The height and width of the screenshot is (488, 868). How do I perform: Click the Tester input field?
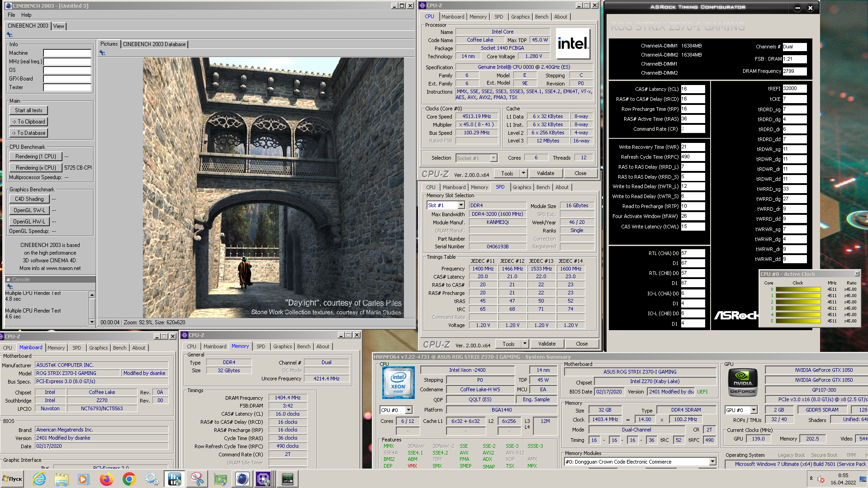(x=67, y=87)
